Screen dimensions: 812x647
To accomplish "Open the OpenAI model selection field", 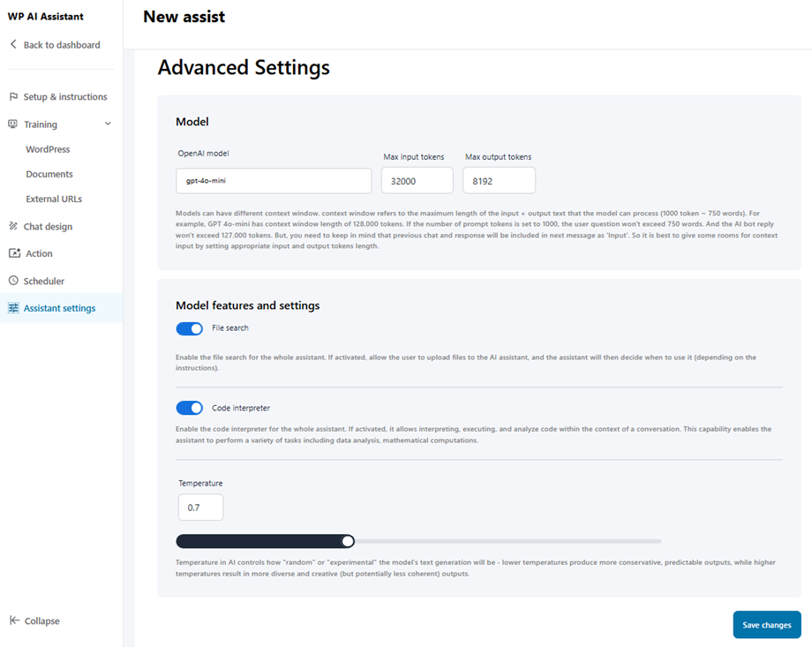I will pyautogui.click(x=274, y=181).
